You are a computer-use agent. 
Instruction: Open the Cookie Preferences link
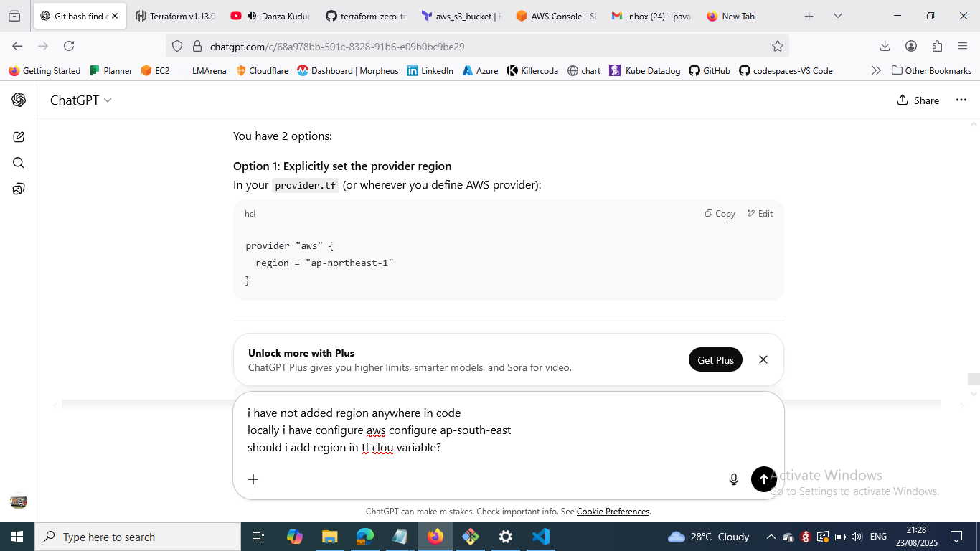click(x=613, y=512)
